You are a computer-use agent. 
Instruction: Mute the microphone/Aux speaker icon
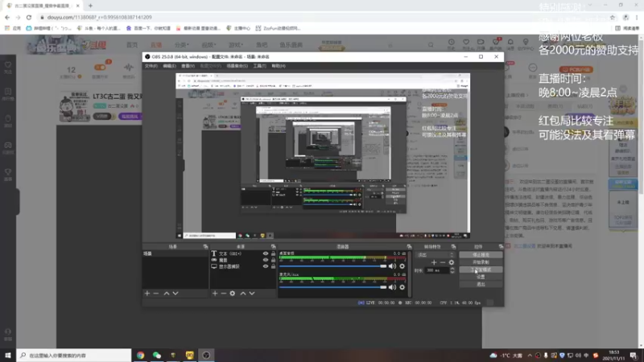tap(392, 287)
